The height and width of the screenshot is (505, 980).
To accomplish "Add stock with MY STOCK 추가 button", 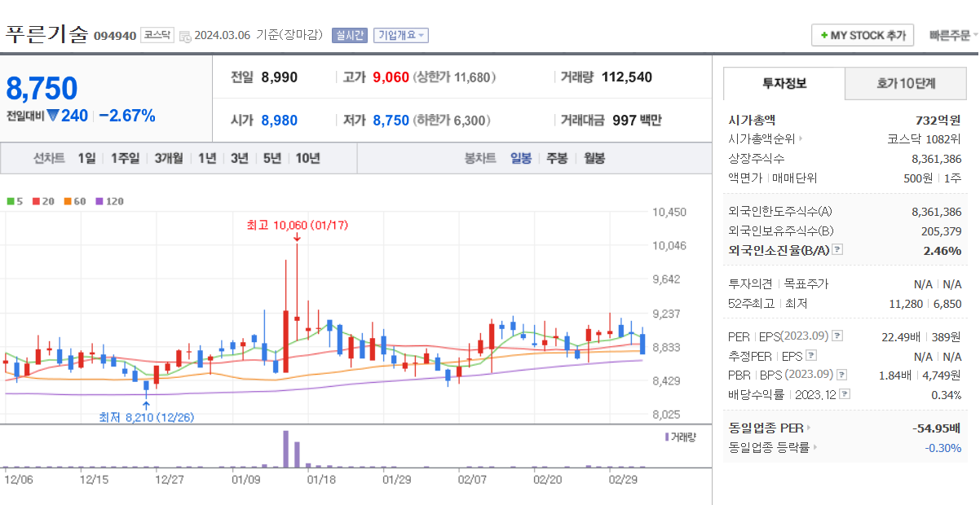I will point(863,36).
